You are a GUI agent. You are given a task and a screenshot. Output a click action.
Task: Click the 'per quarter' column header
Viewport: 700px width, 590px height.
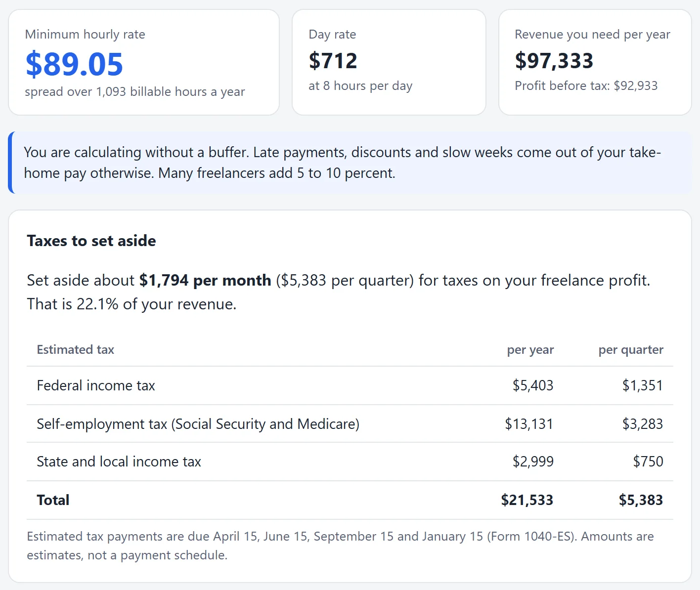[631, 350]
